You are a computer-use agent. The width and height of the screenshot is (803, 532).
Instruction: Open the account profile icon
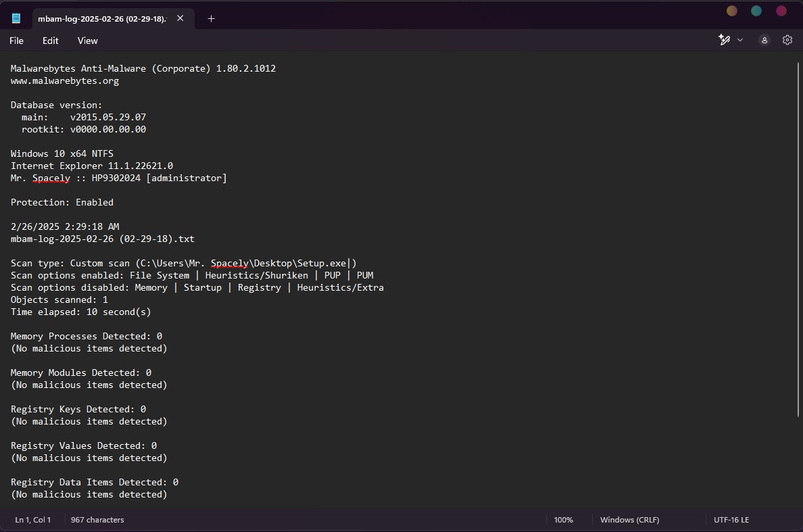click(764, 40)
